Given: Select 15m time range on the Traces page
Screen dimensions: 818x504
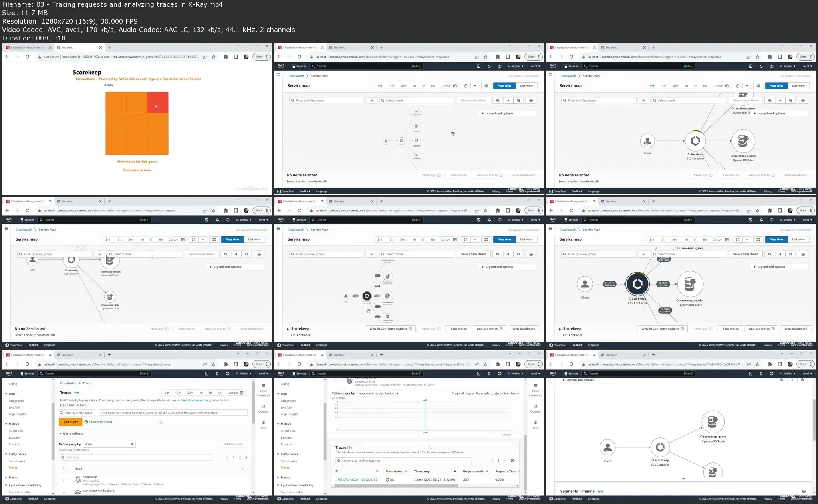Looking at the screenshot, I should pyautogui.click(x=178, y=393).
